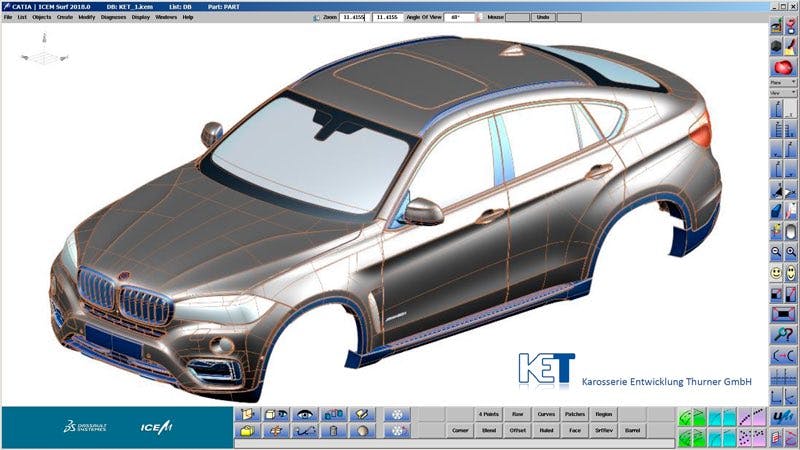This screenshot has height=450, width=800.
Task: Toggle the large eye visibility icon
Action: click(305, 414)
